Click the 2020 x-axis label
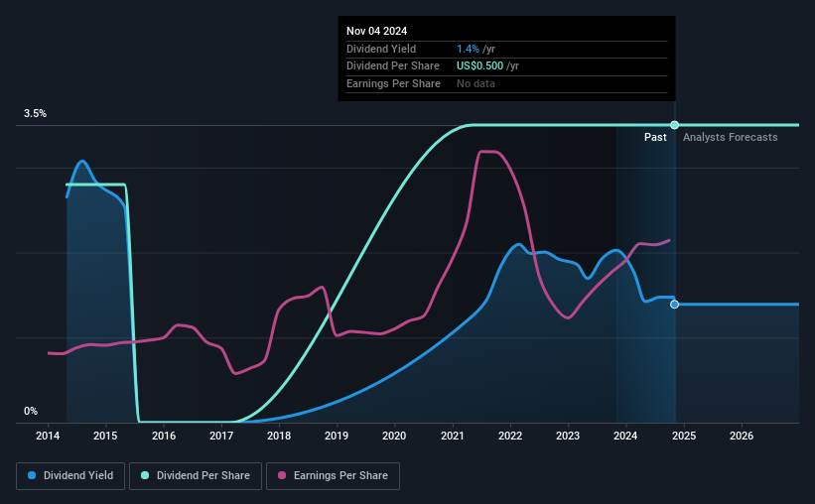This screenshot has height=504, width=815. click(394, 436)
